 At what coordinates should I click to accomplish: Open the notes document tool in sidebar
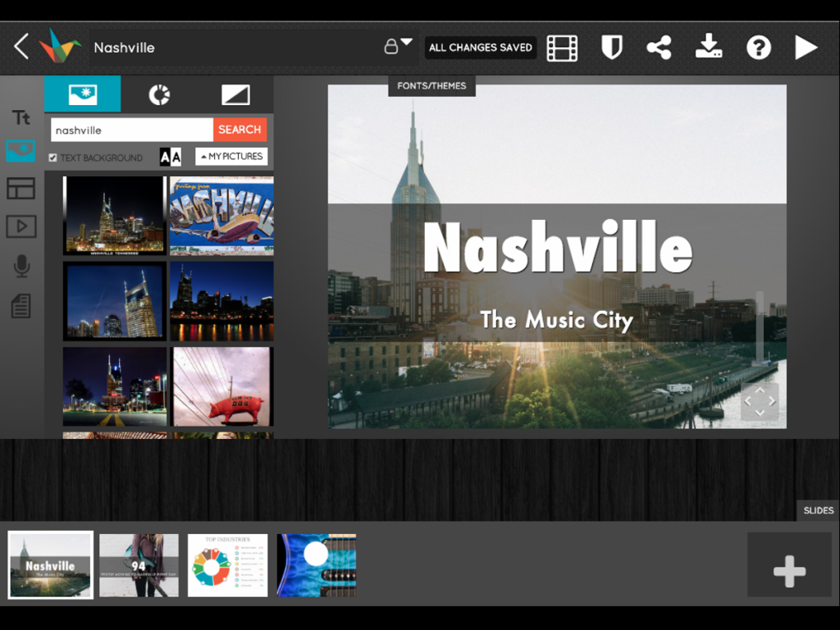21,306
